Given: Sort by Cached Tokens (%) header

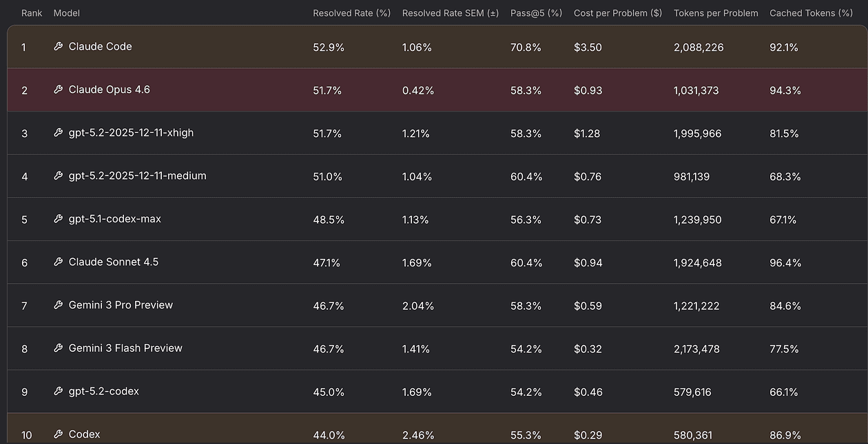Looking at the screenshot, I should [x=811, y=13].
